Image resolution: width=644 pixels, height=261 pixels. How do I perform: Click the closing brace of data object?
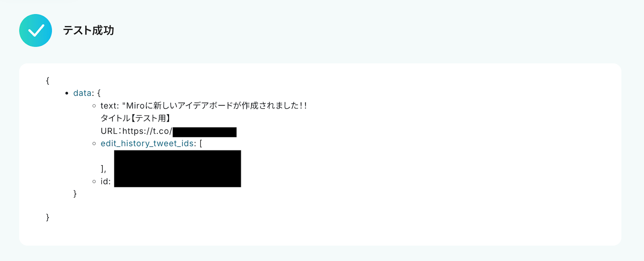[x=75, y=194]
